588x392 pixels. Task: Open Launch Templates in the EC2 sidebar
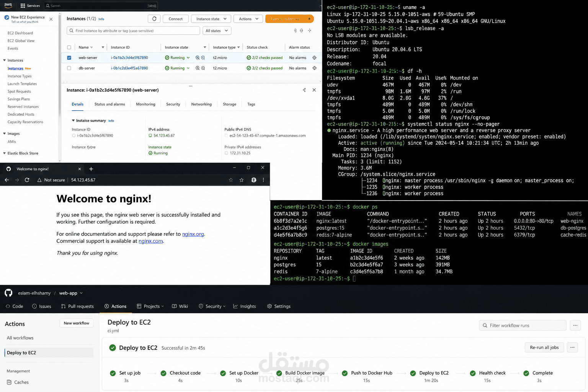coord(22,84)
